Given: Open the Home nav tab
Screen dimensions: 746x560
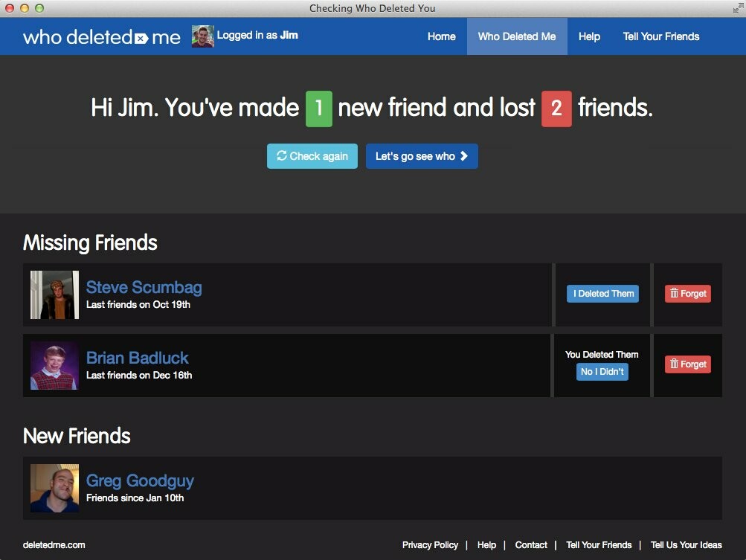Looking at the screenshot, I should [x=441, y=36].
